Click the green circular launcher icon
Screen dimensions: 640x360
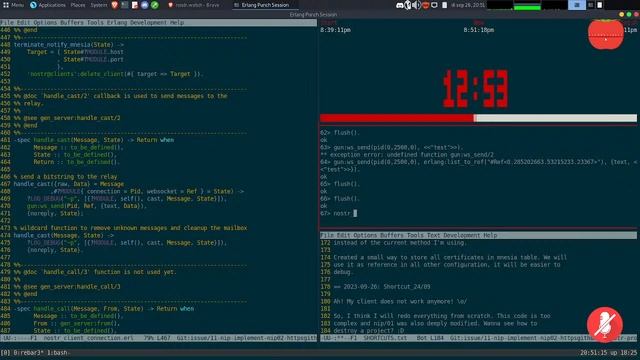point(155,5)
